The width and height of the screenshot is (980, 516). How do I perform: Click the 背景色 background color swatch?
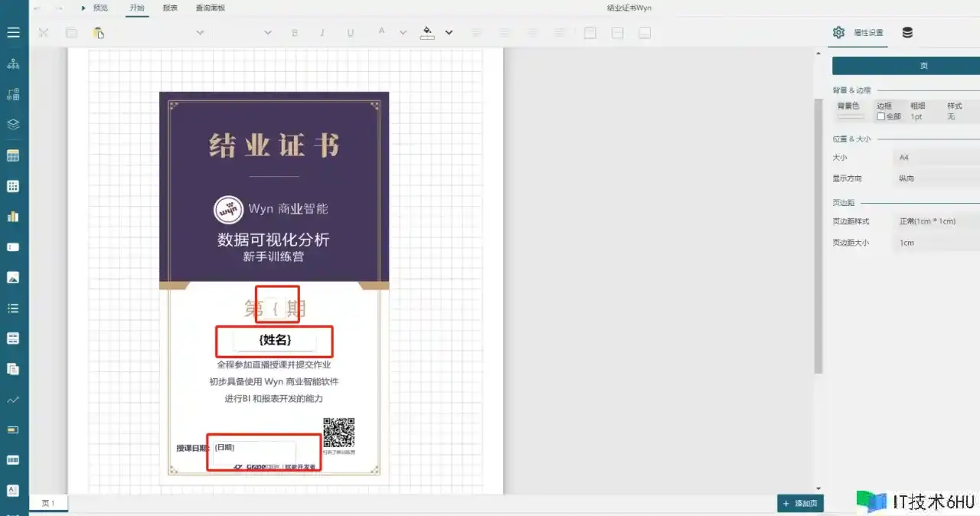(851, 117)
